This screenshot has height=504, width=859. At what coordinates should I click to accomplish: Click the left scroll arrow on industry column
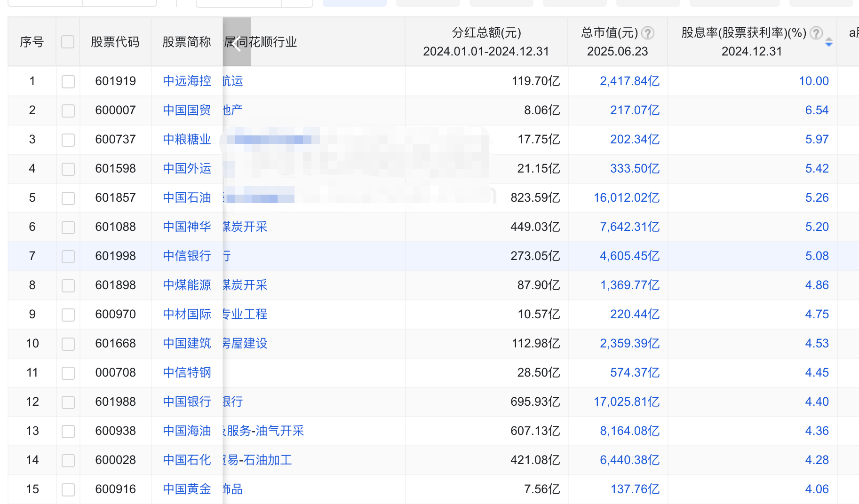(x=237, y=42)
